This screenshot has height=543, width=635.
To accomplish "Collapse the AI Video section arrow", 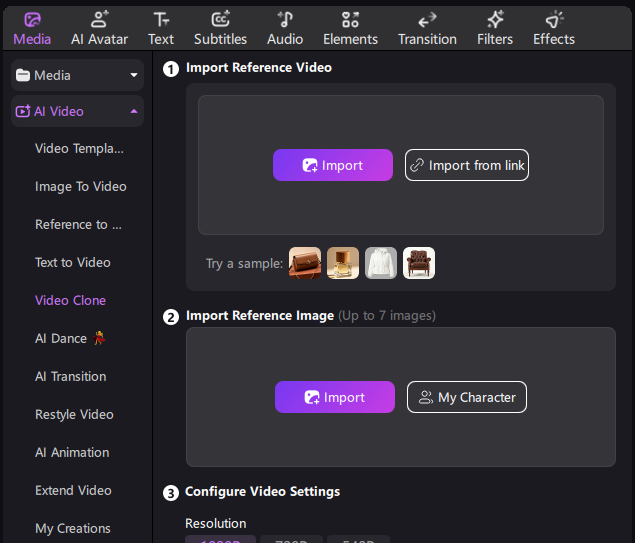I will pyautogui.click(x=134, y=111).
